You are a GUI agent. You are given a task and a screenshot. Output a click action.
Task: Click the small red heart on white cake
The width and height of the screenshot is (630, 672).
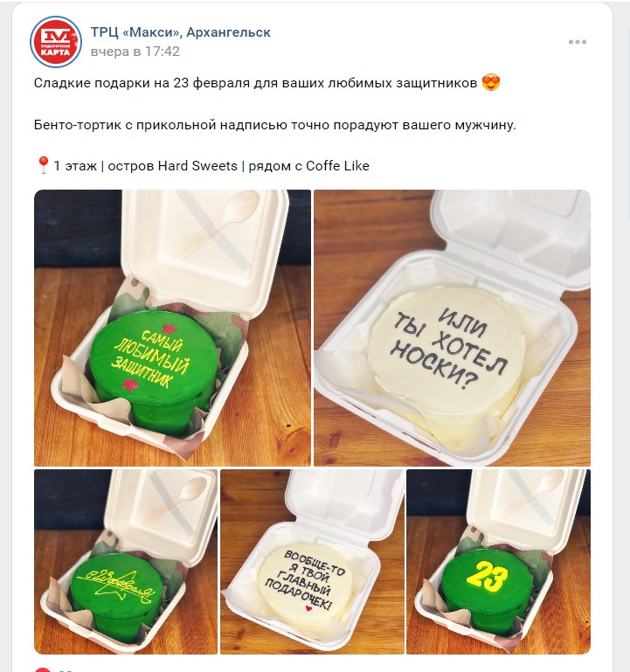[x=308, y=608]
